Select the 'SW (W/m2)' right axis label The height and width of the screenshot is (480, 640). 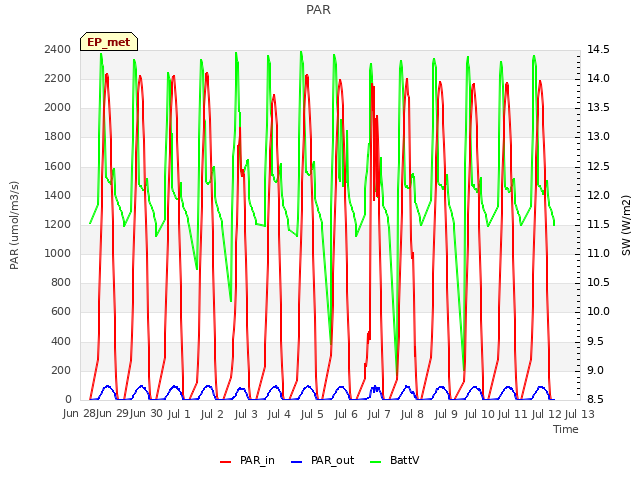626,225
